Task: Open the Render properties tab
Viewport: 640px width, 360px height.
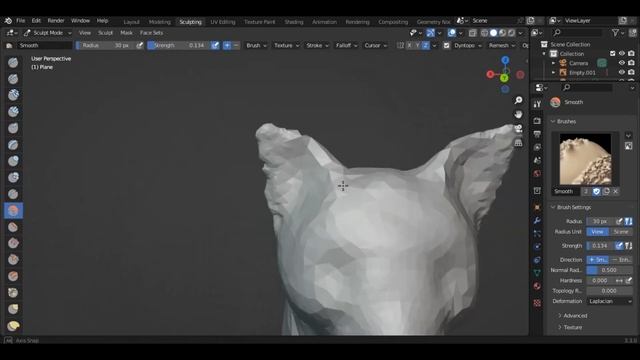Action: 537,121
